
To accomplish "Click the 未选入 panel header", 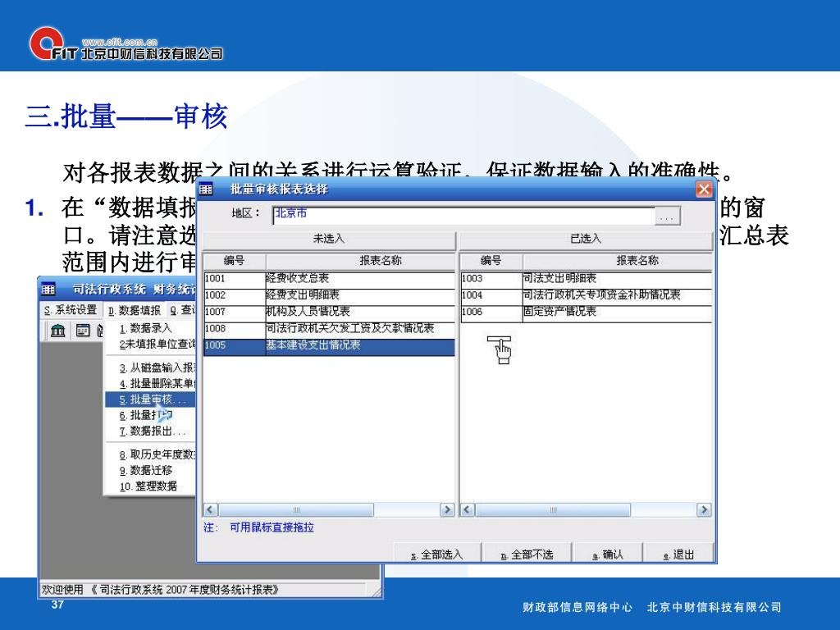I will pos(329,239).
